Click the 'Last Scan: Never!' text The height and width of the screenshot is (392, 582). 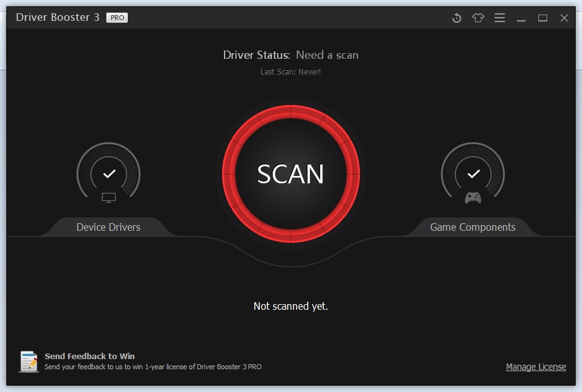click(x=290, y=72)
